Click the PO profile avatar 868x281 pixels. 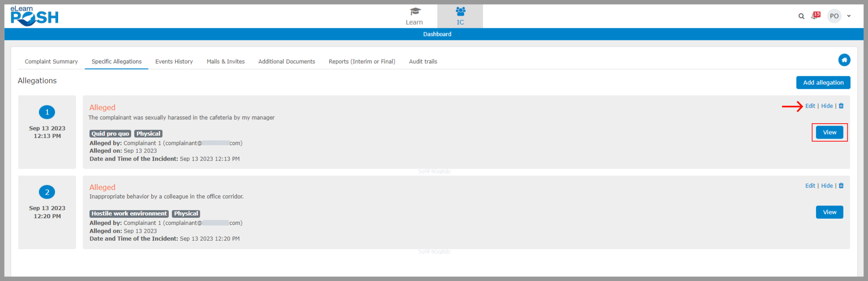coord(834,16)
